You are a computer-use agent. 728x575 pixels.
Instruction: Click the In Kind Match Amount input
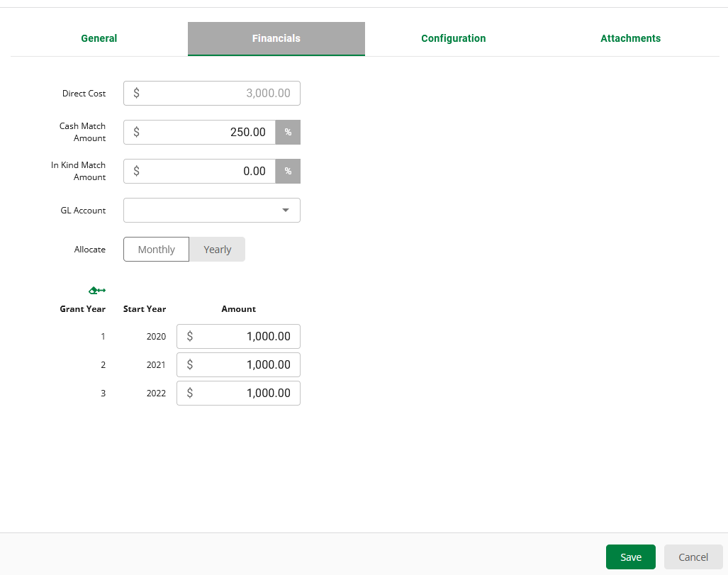coord(206,172)
